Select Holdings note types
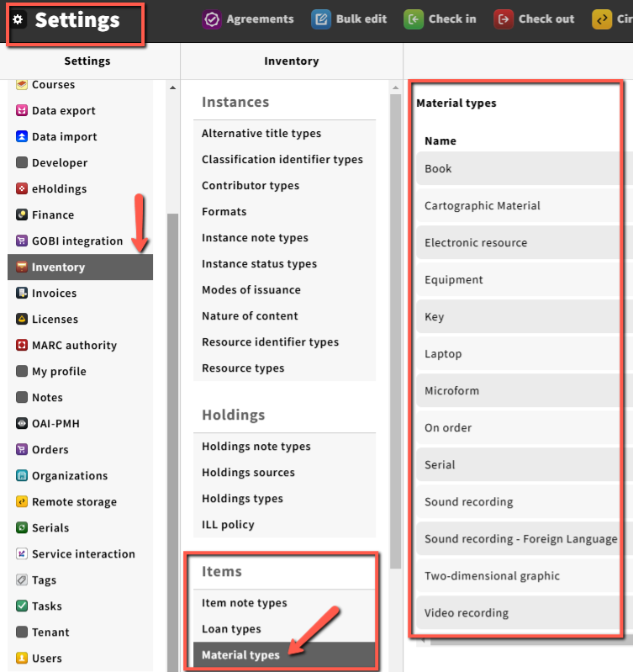 [256, 447]
